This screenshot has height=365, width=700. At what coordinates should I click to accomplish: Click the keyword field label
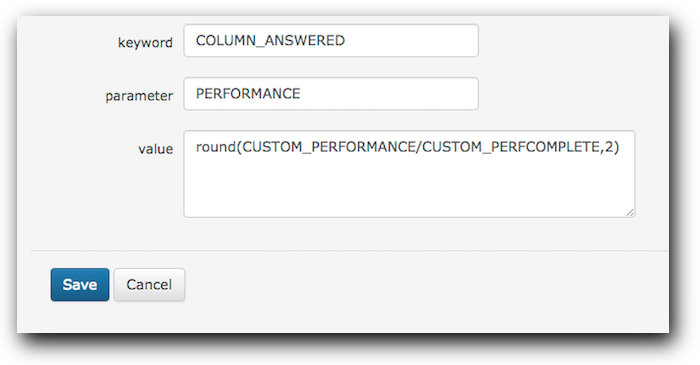click(x=145, y=42)
